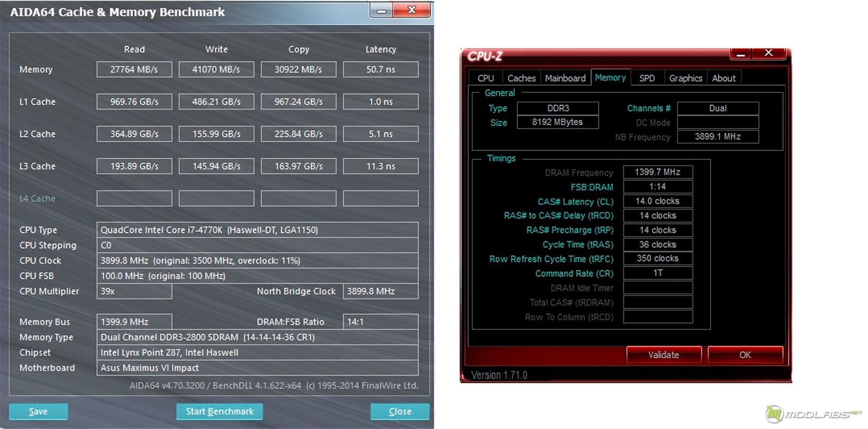Click L2 Cache latency 5.1 ns
The height and width of the screenshot is (429, 868).
[x=381, y=134]
